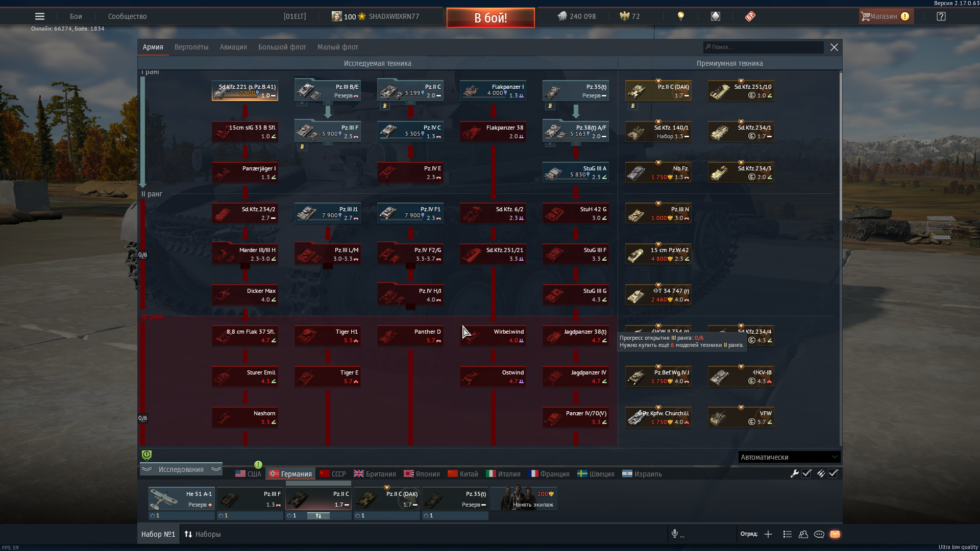Select Dicker Max vehicle in tree
Viewport: 980px width, 551px height.
pyautogui.click(x=245, y=295)
